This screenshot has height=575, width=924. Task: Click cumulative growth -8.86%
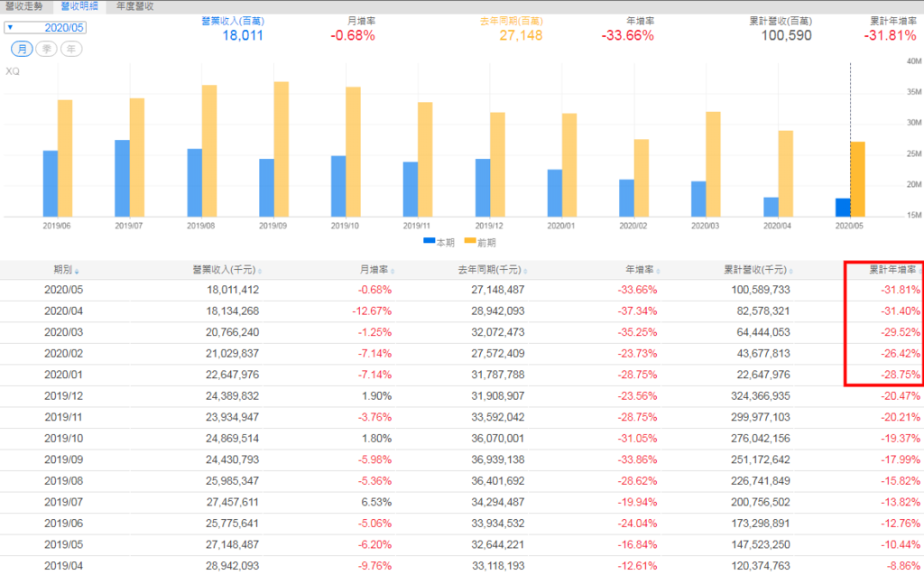click(x=903, y=566)
